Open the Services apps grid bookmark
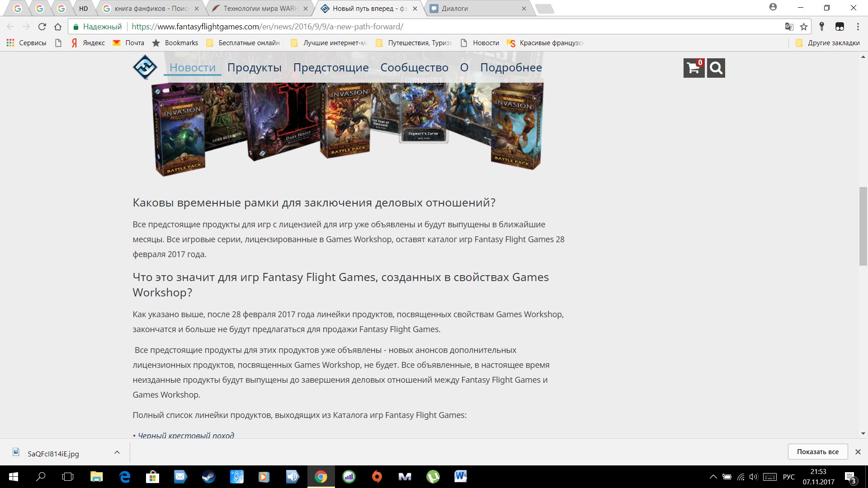 point(26,43)
